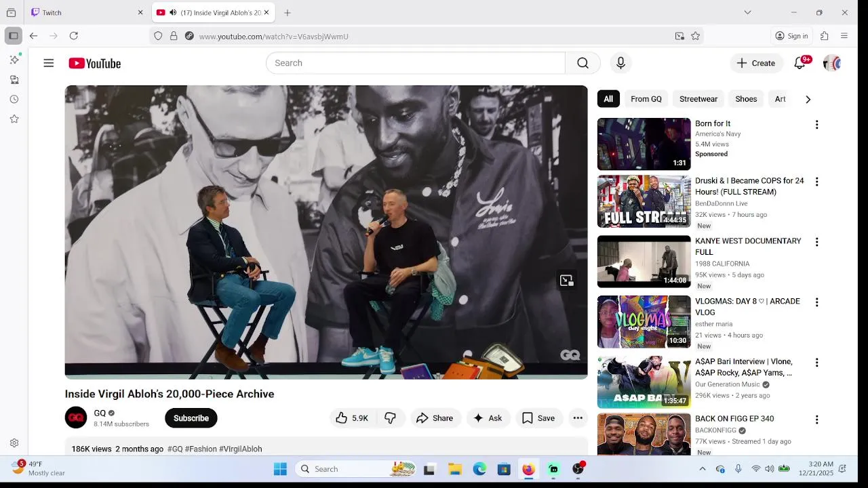Viewport: 868px width, 488px height.
Task: Close the YouTube browser tab
Action: [x=267, y=12]
